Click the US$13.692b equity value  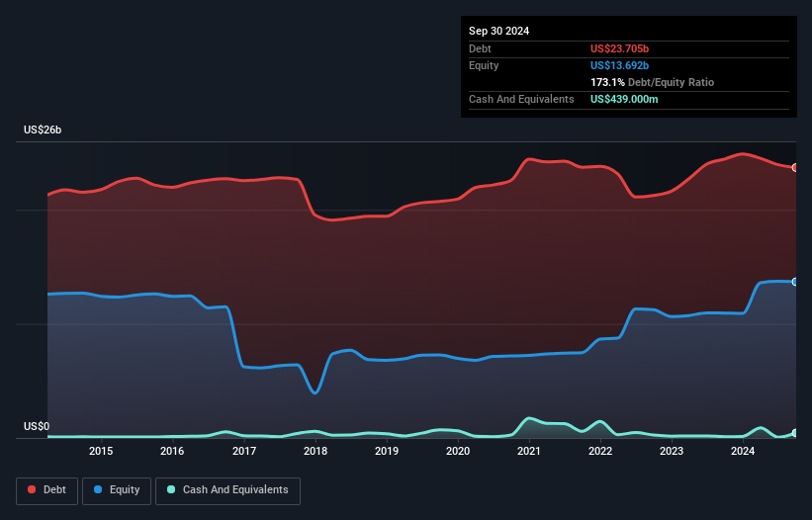click(619, 65)
